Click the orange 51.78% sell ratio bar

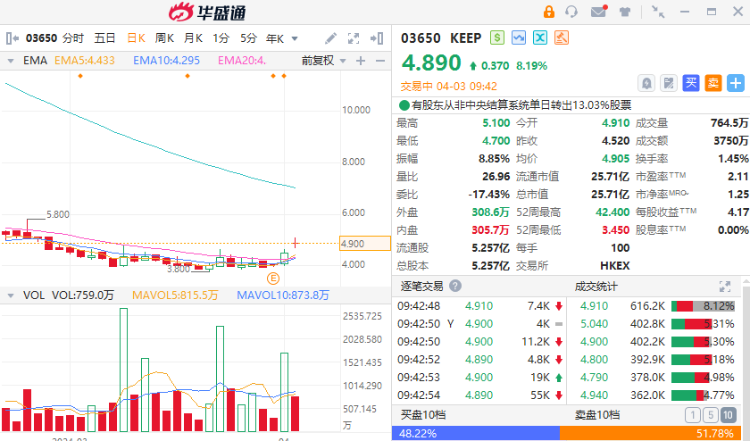[x=651, y=433]
